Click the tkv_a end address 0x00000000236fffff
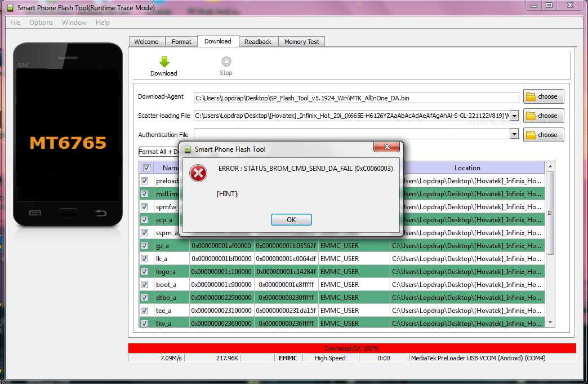 (286, 323)
